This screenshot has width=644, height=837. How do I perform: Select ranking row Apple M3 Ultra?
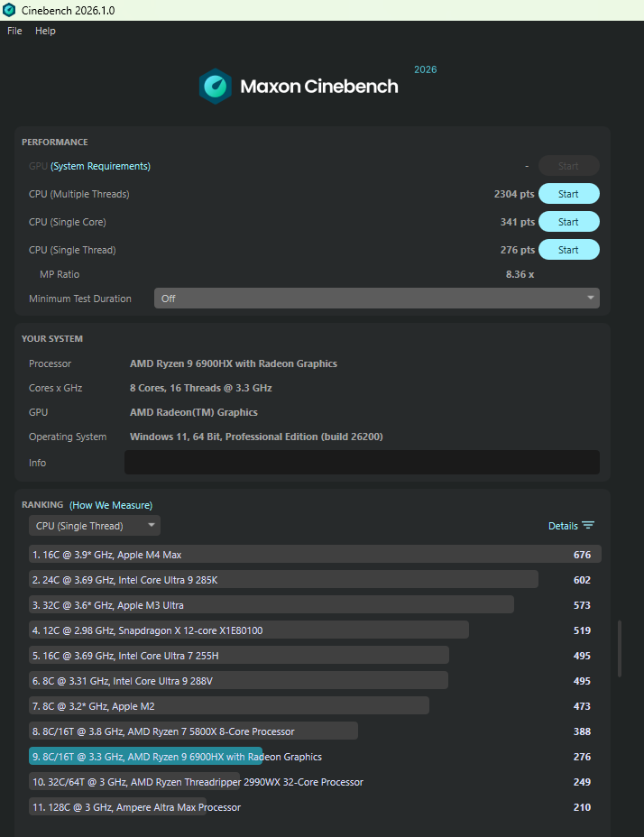(315, 605)
